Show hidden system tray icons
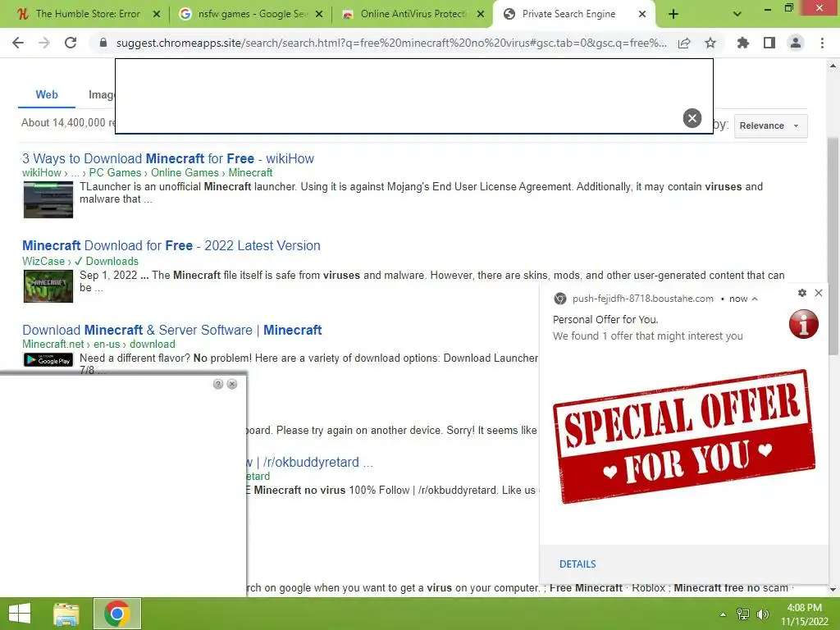 [723, 614]
